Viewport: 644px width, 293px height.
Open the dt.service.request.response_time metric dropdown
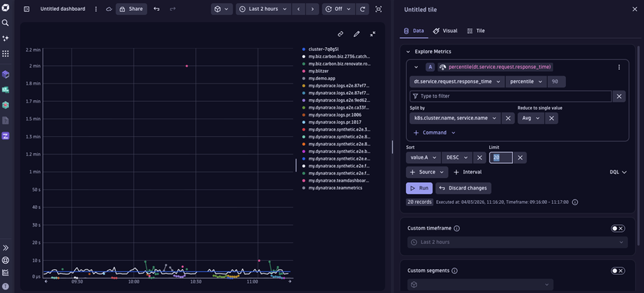pyautogui.click(x=457, y=82)
